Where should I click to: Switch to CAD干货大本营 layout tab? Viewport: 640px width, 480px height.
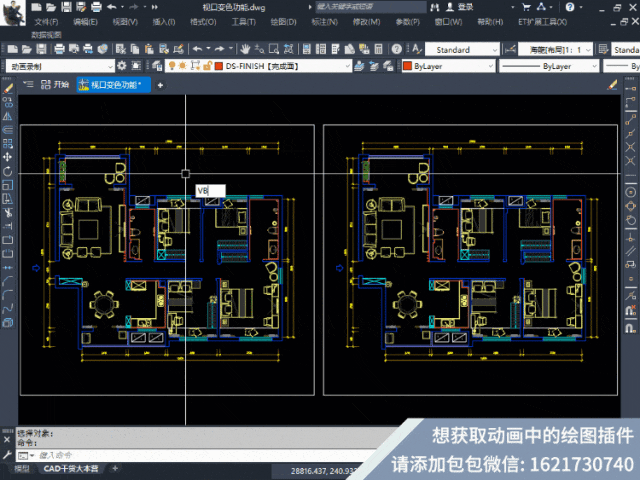coord(71,469)
